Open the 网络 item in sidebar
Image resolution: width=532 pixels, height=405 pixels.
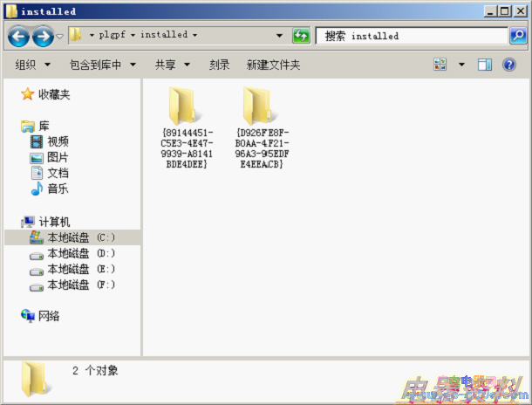[49, 316]
